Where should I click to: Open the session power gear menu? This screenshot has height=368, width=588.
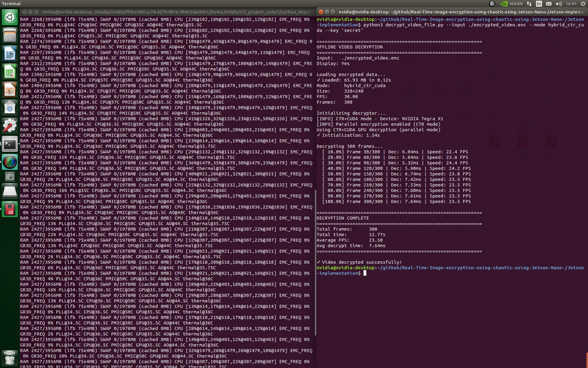tap(583, 4)
